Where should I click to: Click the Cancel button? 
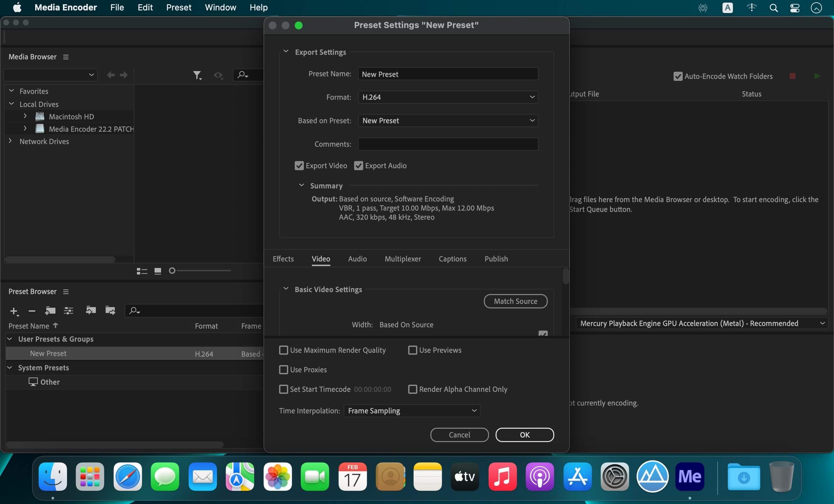pos(459,435)
